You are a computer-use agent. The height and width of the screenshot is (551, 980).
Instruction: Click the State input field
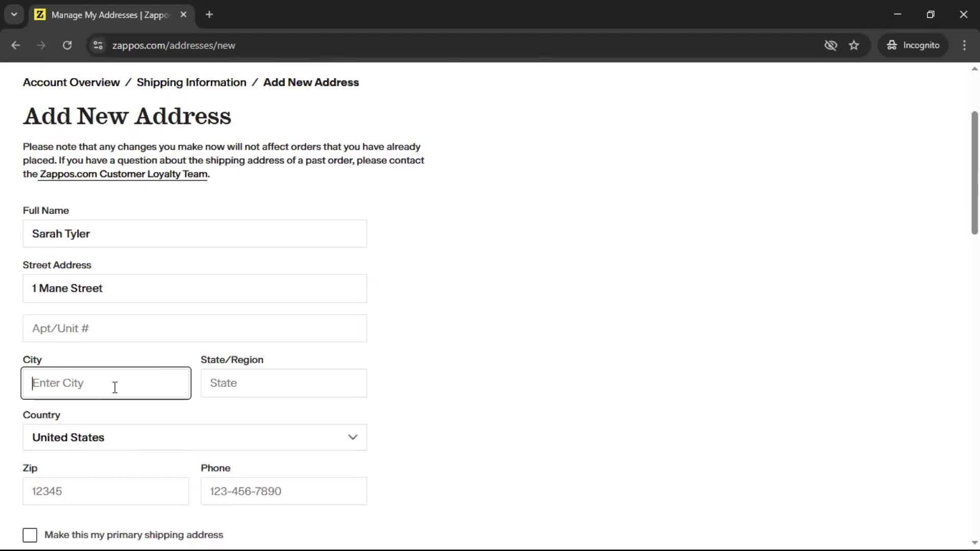pyautogui.click(x=284, y=383)
